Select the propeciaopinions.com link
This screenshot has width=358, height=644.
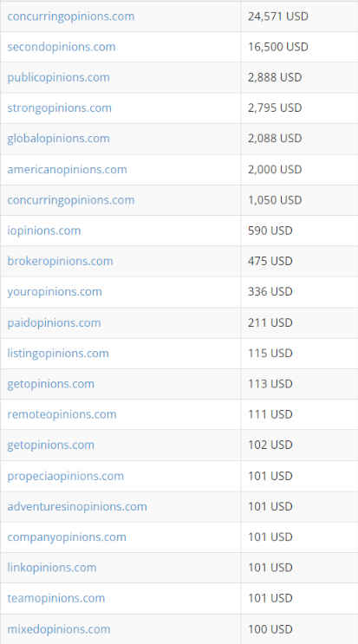[x=65, y=476]
